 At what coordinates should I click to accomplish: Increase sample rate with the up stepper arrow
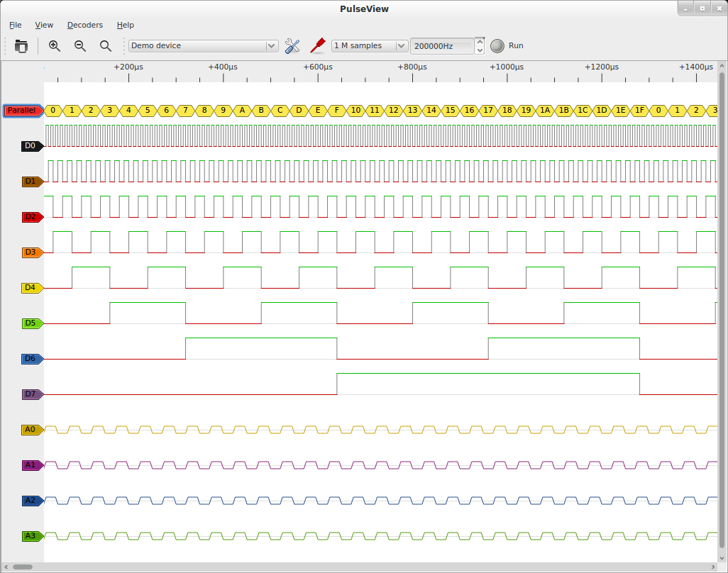(x=480, y=41)
